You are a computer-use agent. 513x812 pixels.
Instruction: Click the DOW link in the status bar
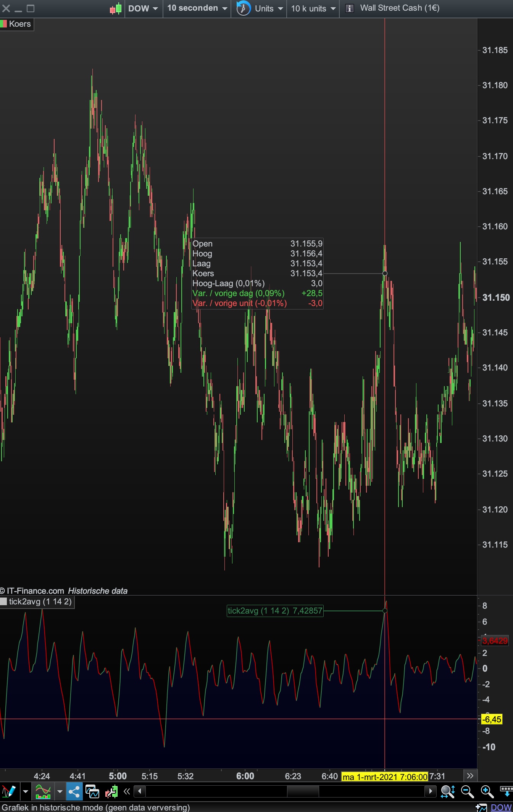tap(501, 807)
